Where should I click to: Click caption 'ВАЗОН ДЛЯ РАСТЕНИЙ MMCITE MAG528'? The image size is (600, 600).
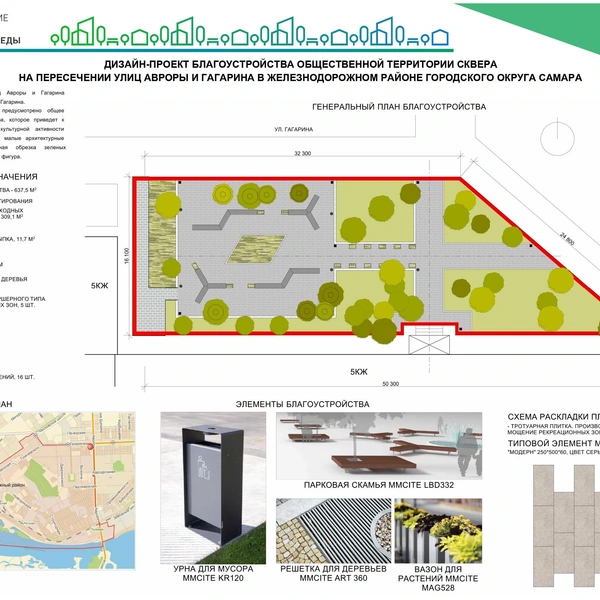(x=438, y=578)
